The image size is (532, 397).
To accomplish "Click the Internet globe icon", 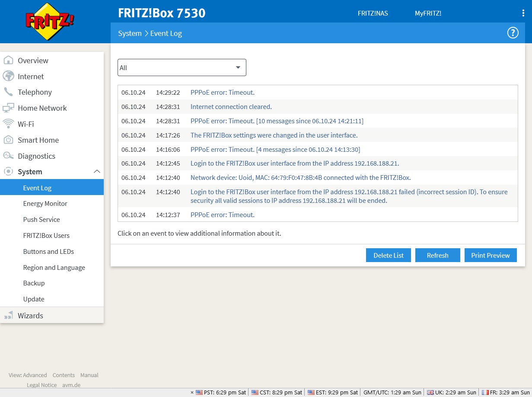I will pos(8,77).
